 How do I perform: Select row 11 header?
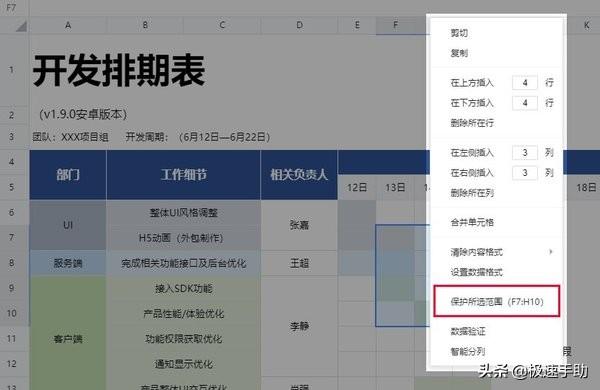[x=11, y=339]
